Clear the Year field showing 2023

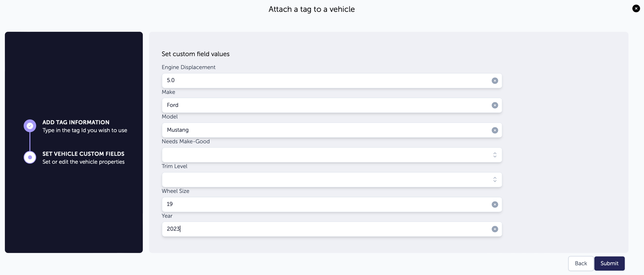coord(495,229)
